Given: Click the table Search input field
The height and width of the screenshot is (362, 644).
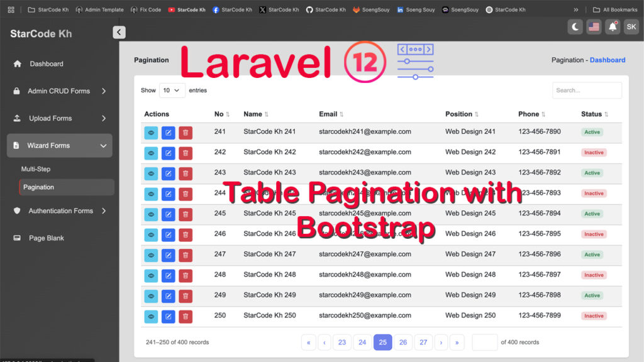Looking at the screenshot, I should [x=587, y=90].
